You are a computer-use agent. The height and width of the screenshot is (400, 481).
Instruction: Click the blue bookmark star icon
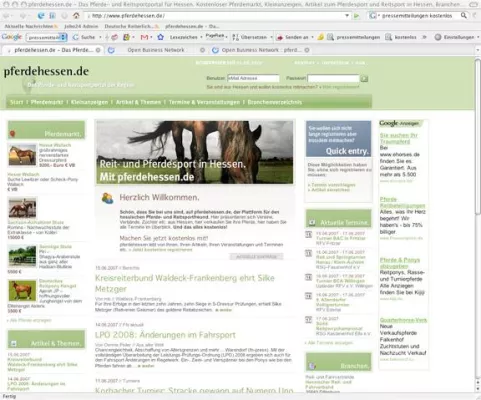(160, 37)
